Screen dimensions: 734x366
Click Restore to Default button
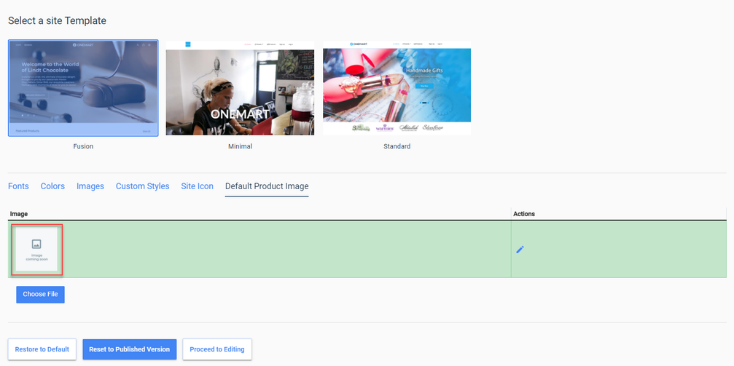(42, 349)
